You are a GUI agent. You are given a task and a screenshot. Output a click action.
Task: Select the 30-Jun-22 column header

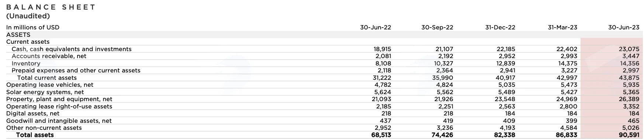[375, 27]
